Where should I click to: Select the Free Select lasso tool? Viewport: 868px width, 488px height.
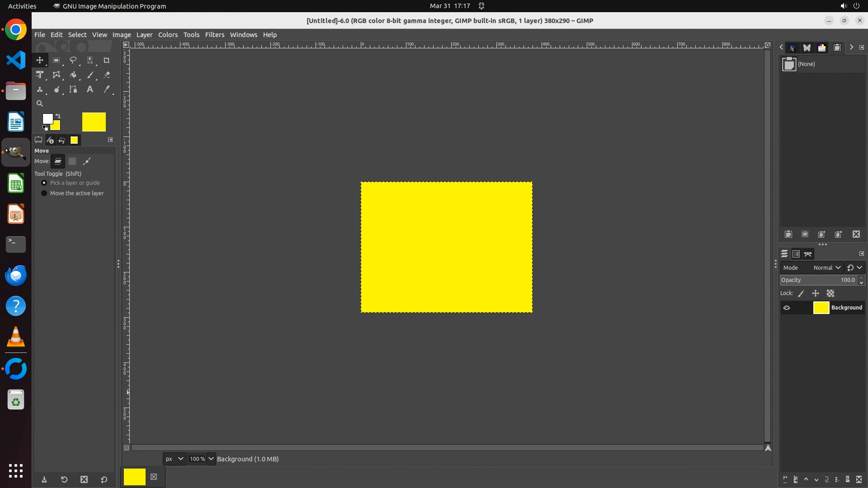point(73,60)
